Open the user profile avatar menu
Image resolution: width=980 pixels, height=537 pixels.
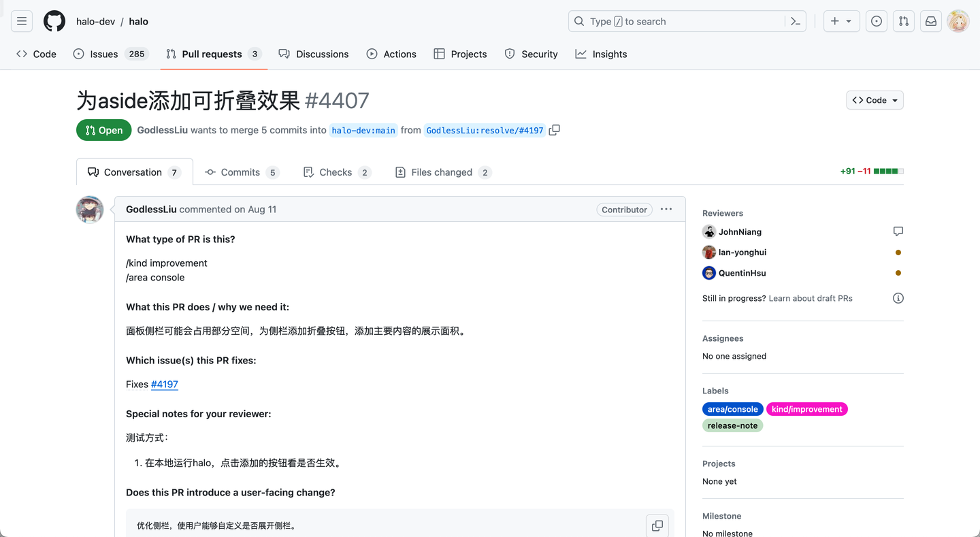[x=958, y=21]
